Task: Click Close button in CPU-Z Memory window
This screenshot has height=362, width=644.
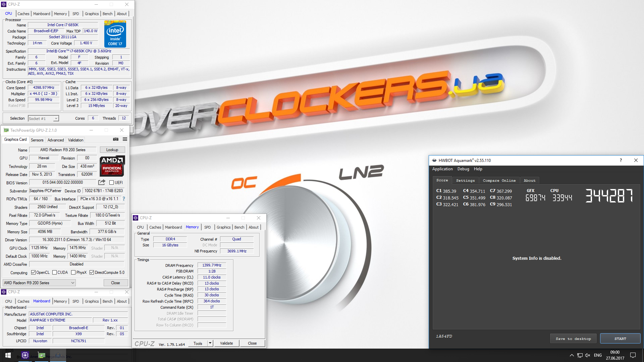Action: pyautogui.click(x=252, y=343)
